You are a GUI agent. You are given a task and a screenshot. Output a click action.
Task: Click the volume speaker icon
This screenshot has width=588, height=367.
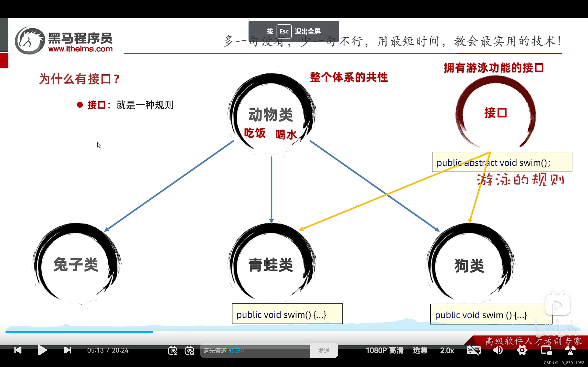498,350
